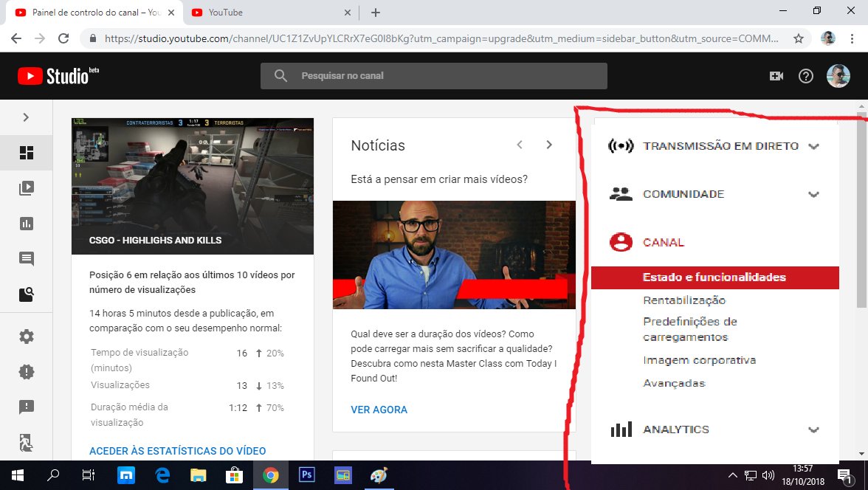This screenshot has height=490, width=868.
Task: Click the taskbar volume icon
Action: pos(768,475)
